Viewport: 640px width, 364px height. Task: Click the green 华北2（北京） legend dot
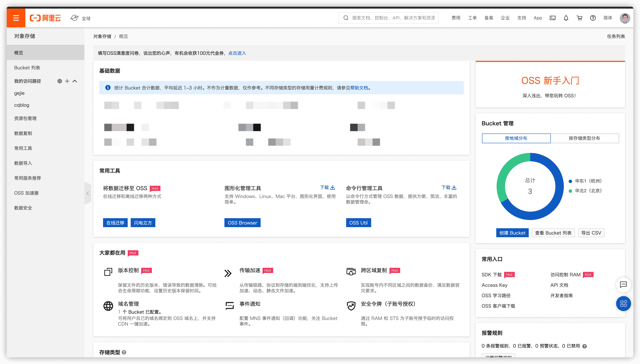click(570, 191)
